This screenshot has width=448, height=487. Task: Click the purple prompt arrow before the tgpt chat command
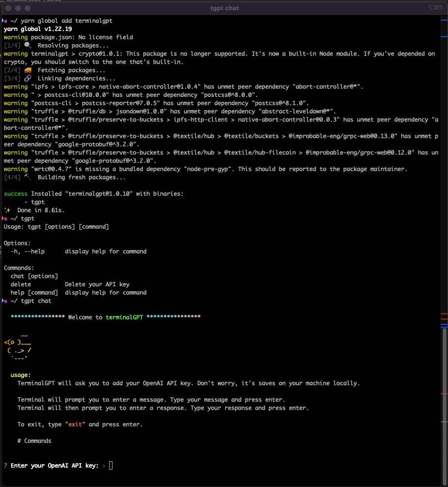(x=4, y=300)
